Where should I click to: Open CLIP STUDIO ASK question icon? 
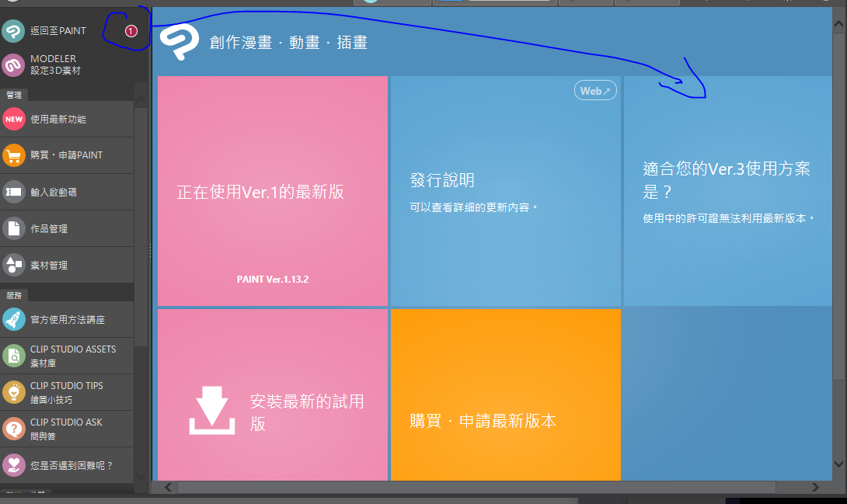(x=14, y=429)
